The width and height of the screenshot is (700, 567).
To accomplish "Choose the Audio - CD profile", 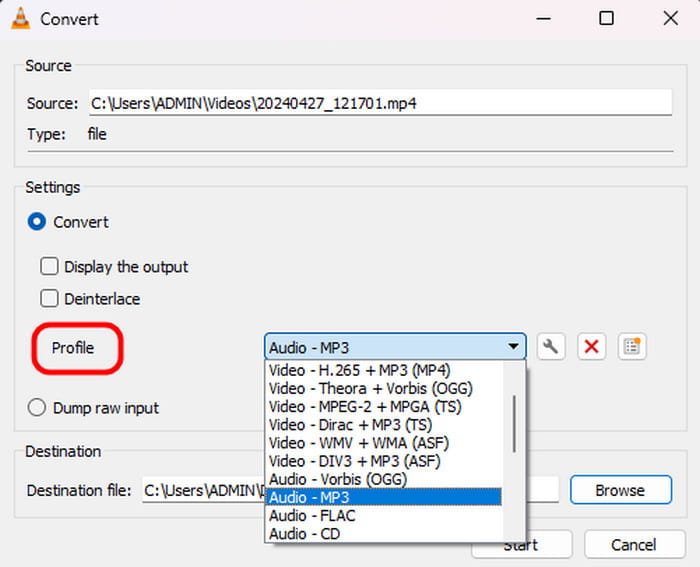I will (x=384, y=534).
